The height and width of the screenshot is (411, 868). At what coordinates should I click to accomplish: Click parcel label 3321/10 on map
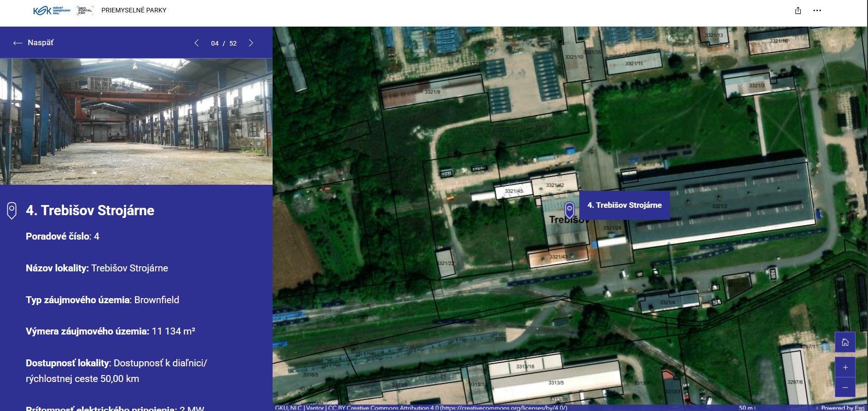click(574, 57)
